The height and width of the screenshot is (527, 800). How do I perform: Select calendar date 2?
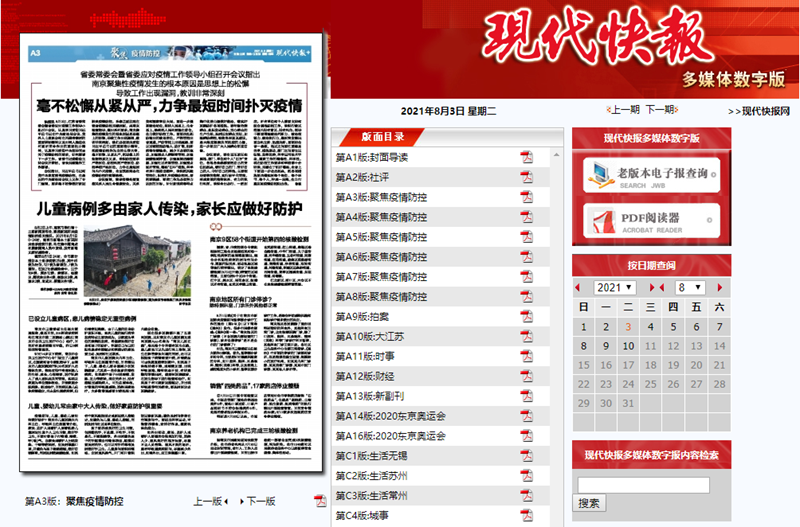[x=606, y=327]
